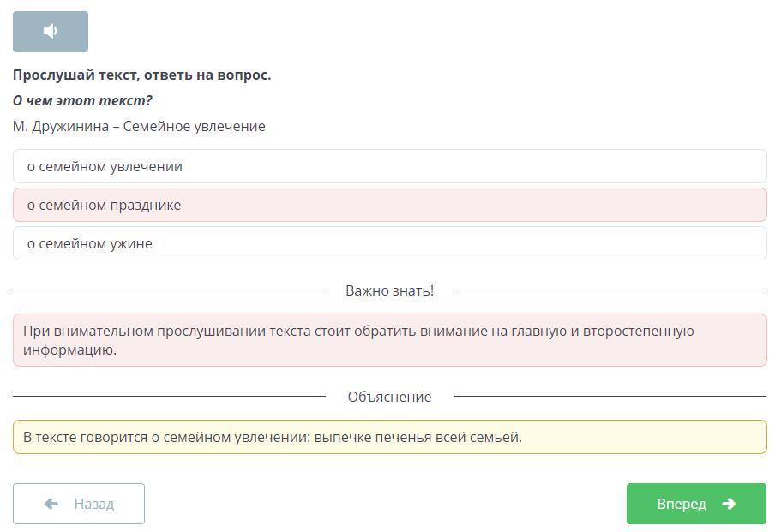Choose the highlighted option "о семейном празднике"
This screenshot has height=532, width=781.
click(389, 205)
